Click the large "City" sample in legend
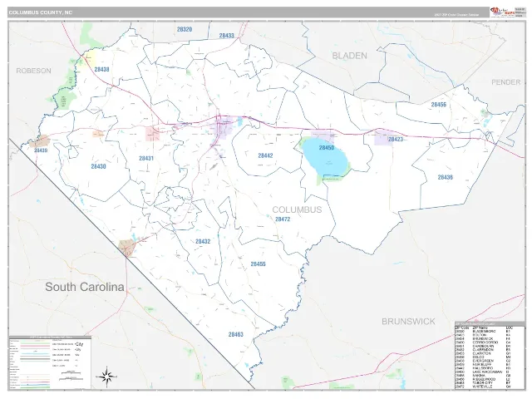532x399 pixels. (80, 344)
